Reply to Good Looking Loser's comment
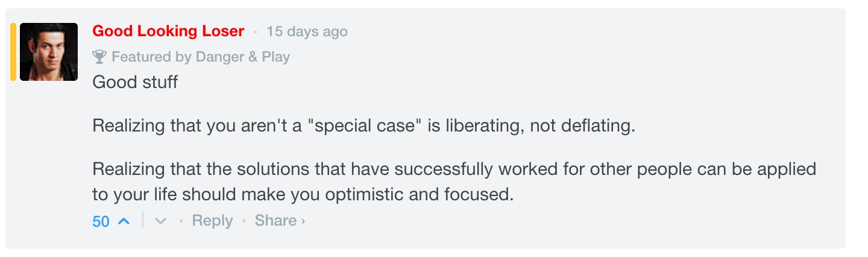868x257 pixels. coord(212,221)
